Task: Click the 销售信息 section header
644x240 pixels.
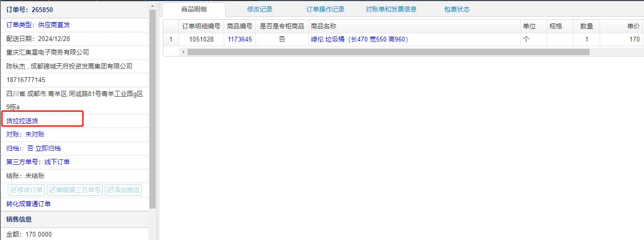Action: click(x=19, y=219)
